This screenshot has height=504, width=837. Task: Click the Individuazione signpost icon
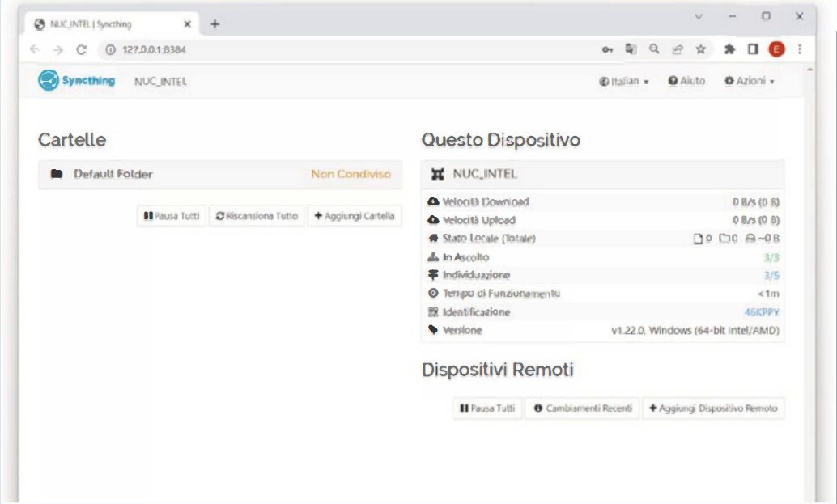pos(433,275)
